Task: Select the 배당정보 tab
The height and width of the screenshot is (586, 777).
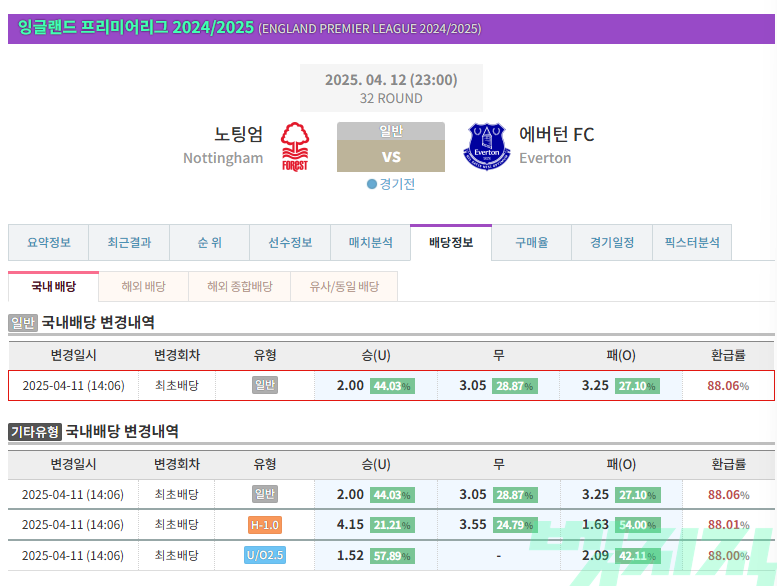Action: (x=451, y=243)
